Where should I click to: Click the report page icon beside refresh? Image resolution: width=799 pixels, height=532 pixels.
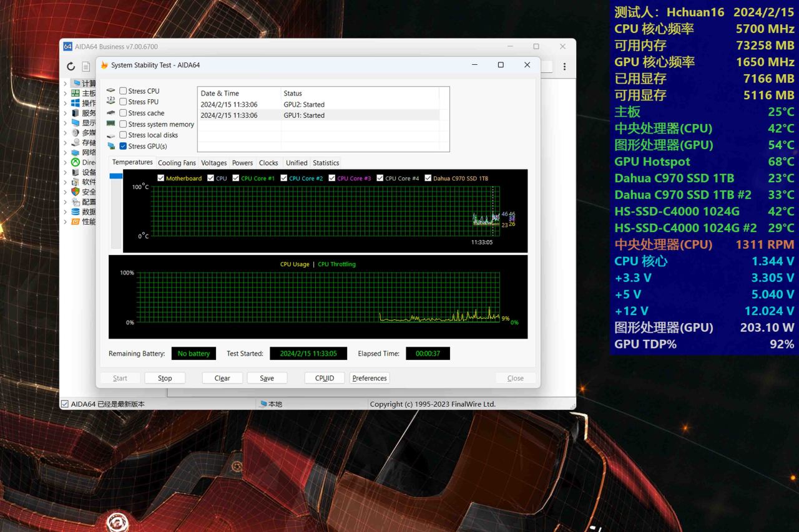87,67
